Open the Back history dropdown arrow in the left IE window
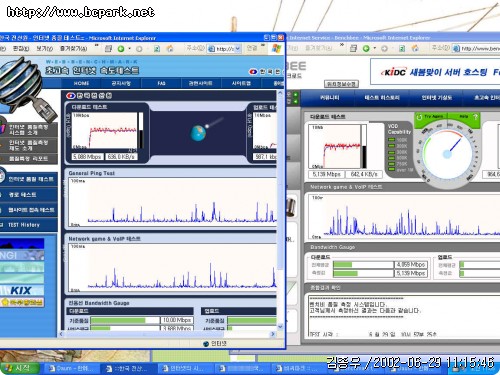 [x=130, y=49]
